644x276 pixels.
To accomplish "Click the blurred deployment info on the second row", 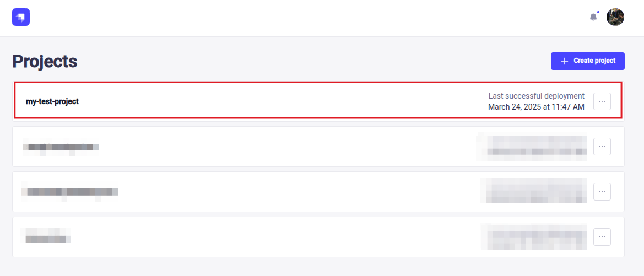I will 532,147.
